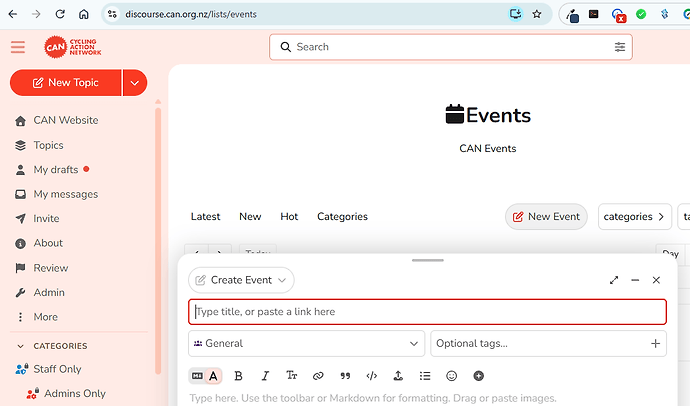Click the New Event button
This screenshot has height=406, width=690.
click(546, 216)
